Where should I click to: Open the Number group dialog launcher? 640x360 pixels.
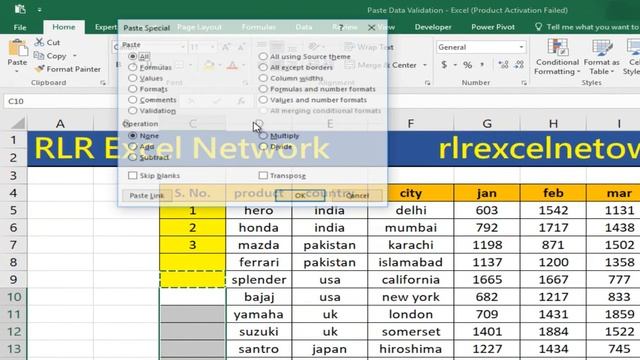coord(524,83)
